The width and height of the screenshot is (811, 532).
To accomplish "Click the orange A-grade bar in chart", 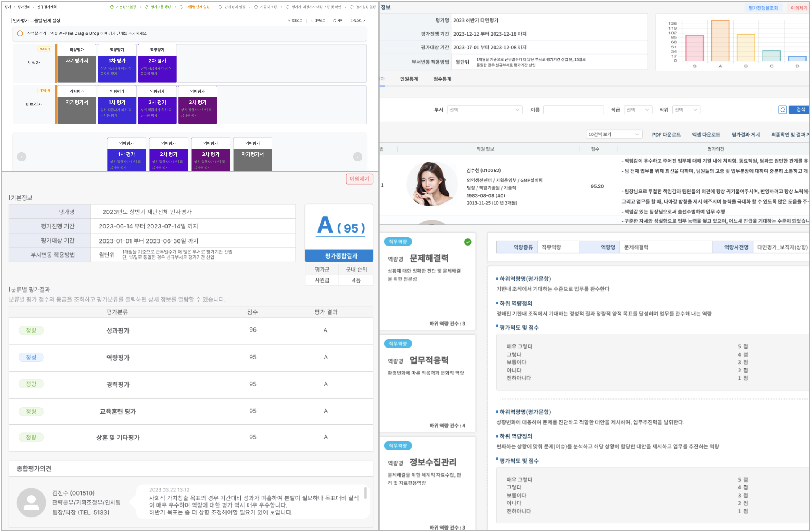I will 720,41.
